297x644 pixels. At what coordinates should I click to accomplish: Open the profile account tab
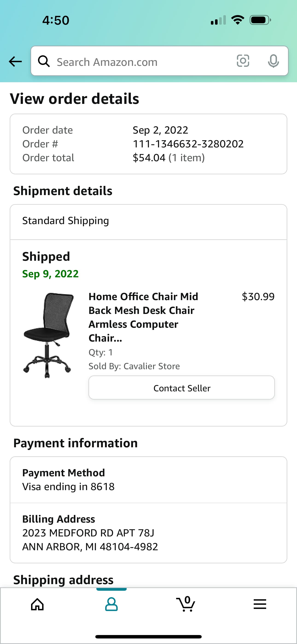tap(111, 605)
